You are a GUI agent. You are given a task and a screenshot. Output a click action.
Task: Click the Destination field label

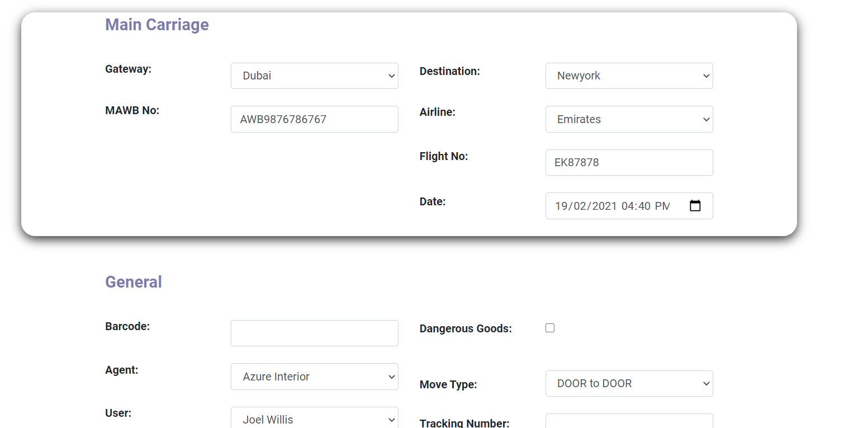pos(449,72)
